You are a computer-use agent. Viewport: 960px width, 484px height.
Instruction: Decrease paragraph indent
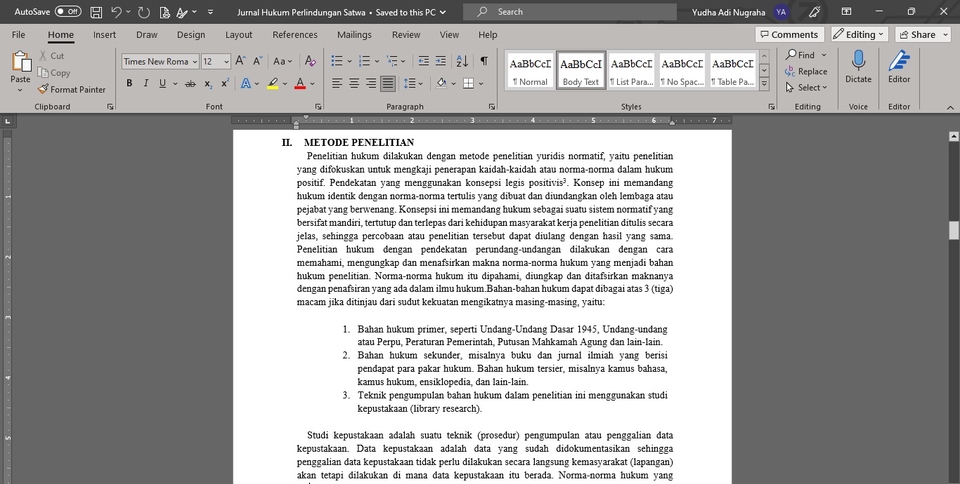(x=423, y=61)
